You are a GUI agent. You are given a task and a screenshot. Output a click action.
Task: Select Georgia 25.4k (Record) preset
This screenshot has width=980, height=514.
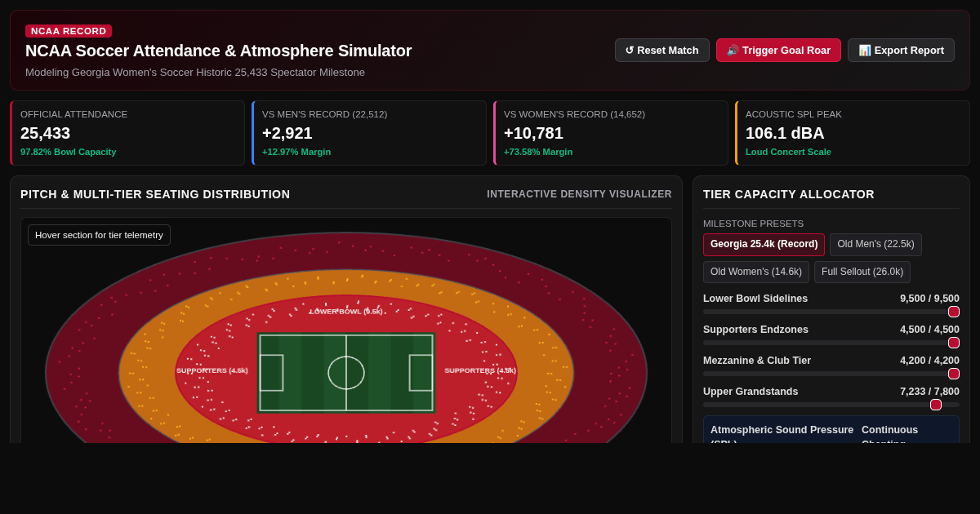click(764, 245)
